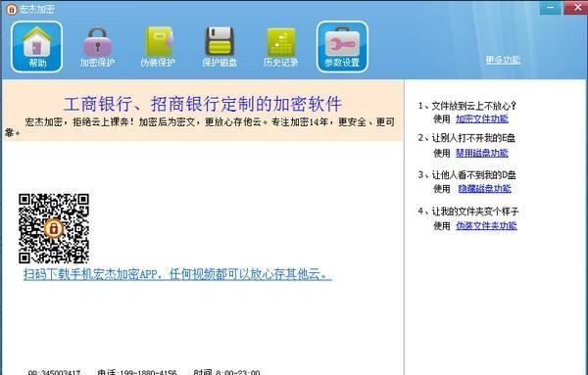This screenshot has height=375, width=588.
Task: Click the text 让我的文件夹变个样子
Action: 475,211
